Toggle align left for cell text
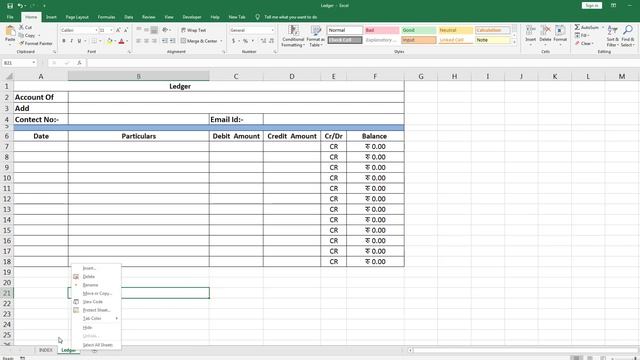Image resolution: width=640 pixels, height=360 pixels. click(139, 41)
